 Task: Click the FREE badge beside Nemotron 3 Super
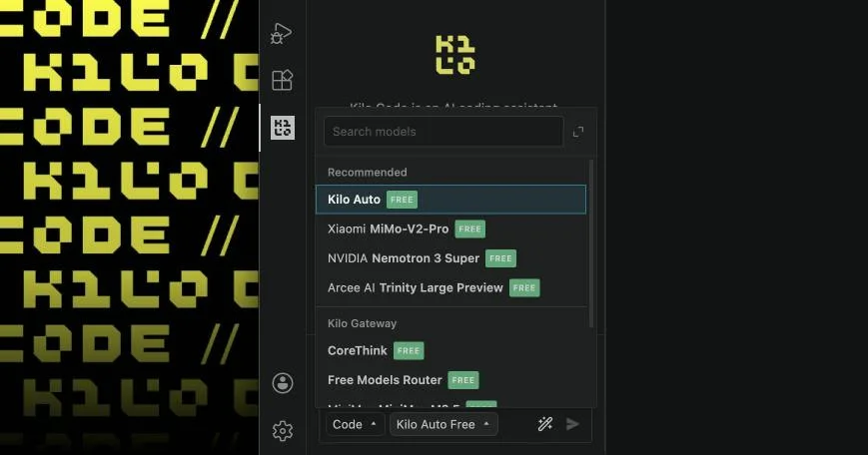click(x=501, y=258)
